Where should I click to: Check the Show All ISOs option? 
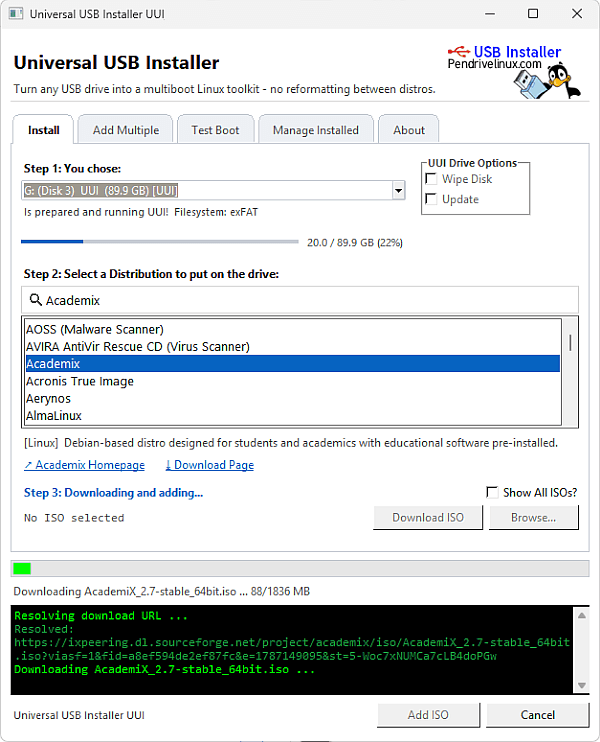tap(492, 492)
